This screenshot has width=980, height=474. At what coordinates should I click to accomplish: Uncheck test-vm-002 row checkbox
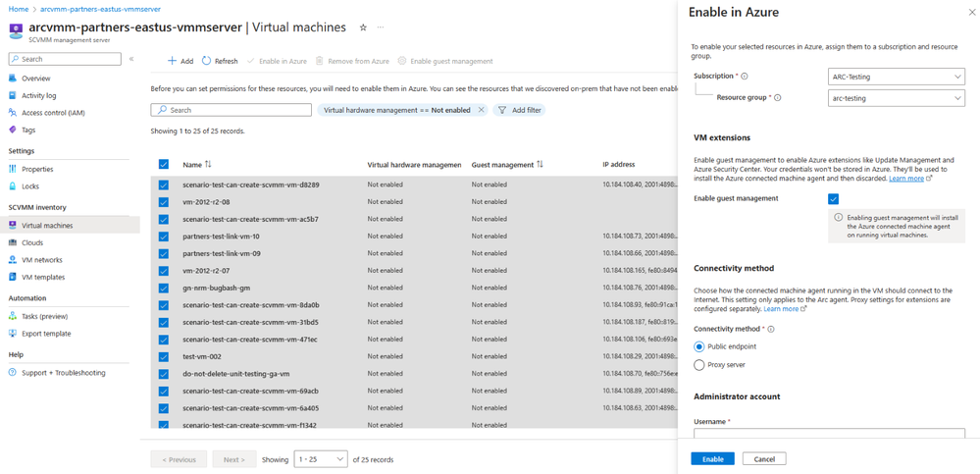click(164, 357)
